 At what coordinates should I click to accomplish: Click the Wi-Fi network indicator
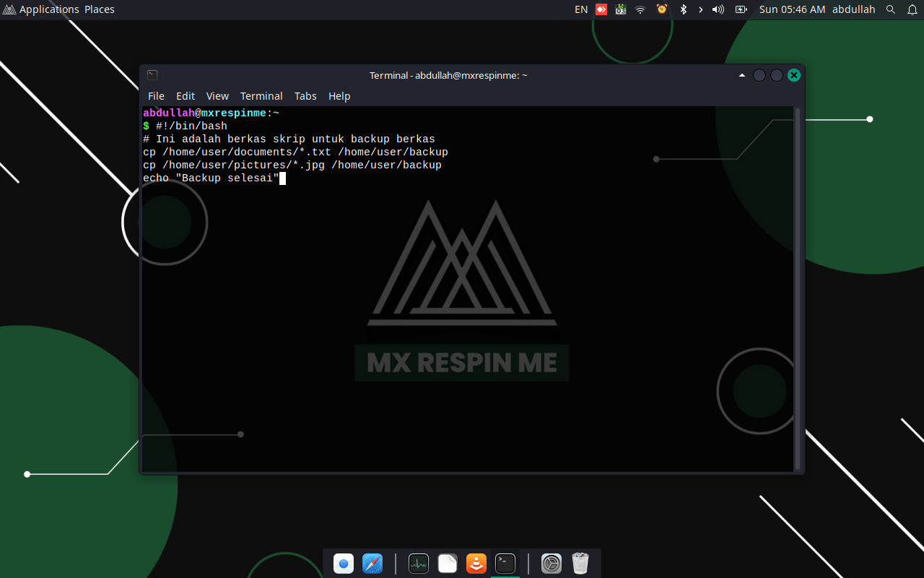[640, 9]
